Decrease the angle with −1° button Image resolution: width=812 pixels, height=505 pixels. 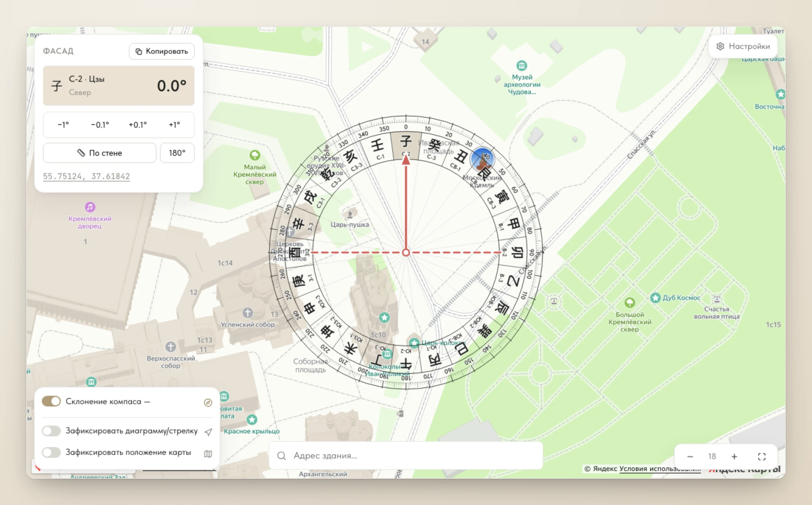[x=63, y=125]
